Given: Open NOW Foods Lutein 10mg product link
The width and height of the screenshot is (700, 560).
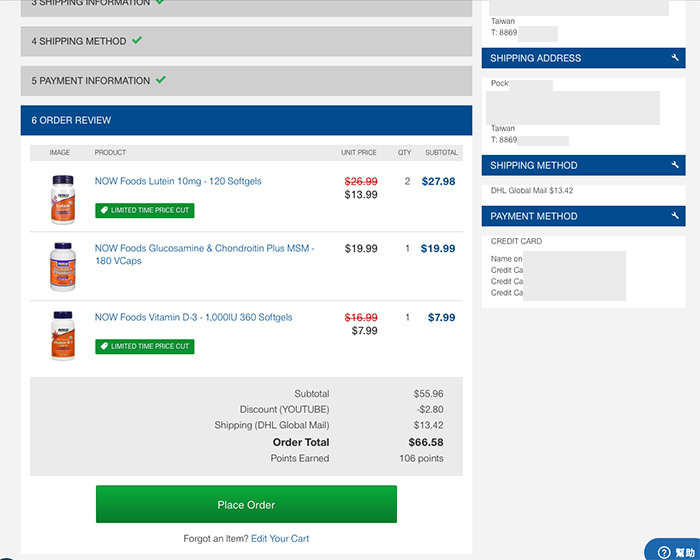Looking at the screenshot, I should click(x=178, y=181).
